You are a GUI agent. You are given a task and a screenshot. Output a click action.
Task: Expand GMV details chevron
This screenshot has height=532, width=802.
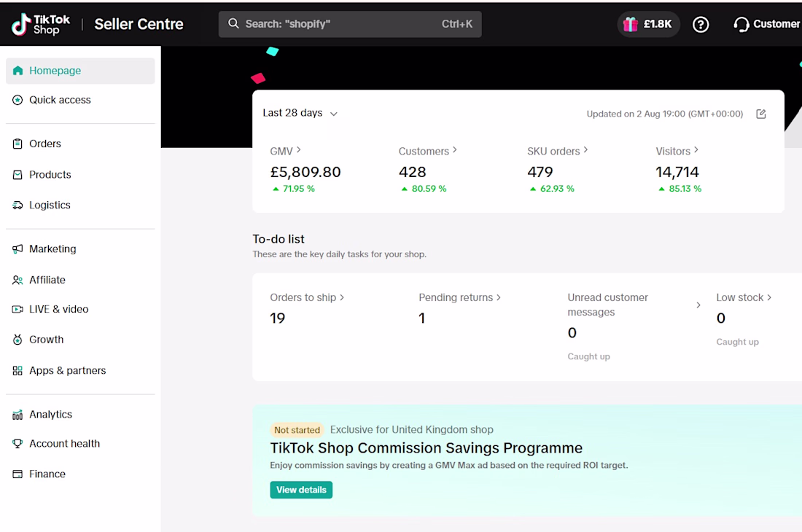299,149
